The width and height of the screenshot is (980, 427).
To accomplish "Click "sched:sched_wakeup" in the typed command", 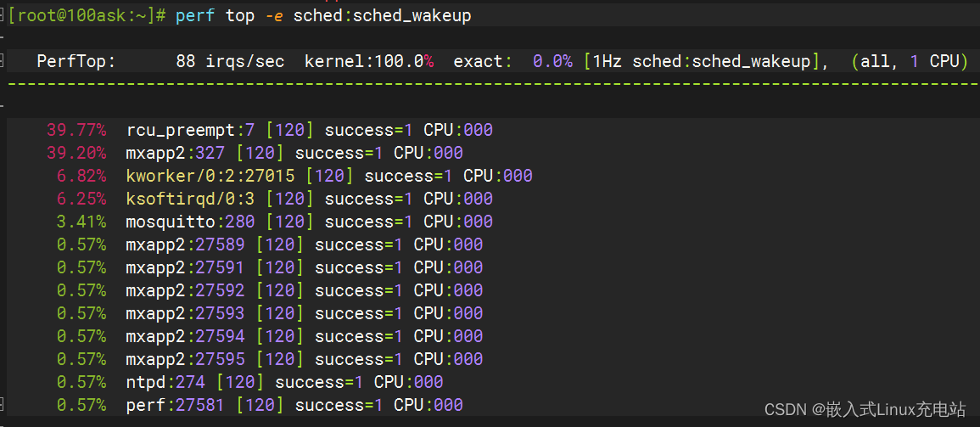I will tap(383, 15).
